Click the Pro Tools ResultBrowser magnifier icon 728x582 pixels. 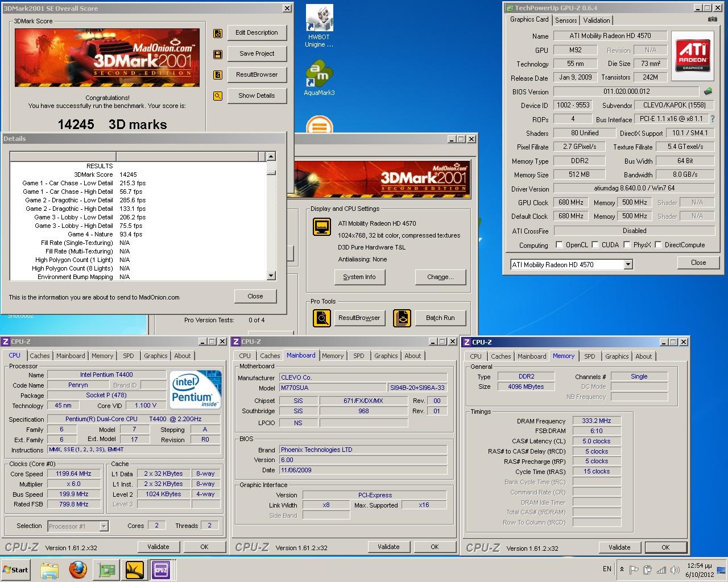[322, 318]
